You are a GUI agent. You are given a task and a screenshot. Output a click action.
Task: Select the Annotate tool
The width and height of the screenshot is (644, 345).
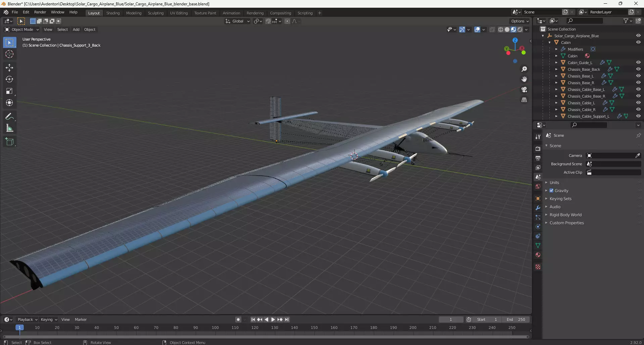pyautogui.click(x=9, y=116)
